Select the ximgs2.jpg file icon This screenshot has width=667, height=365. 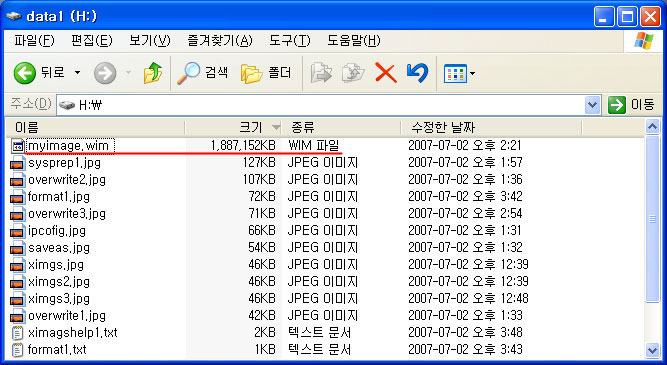[x=17, y=282]
